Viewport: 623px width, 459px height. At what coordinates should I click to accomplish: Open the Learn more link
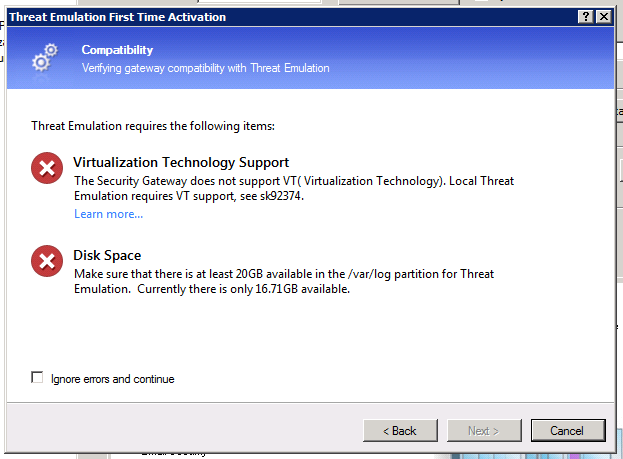coord(108,214)
